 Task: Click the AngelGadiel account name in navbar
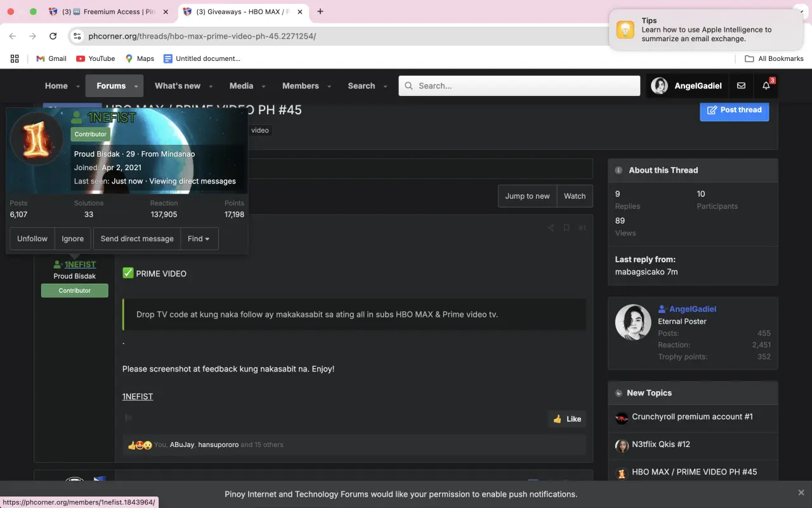[x=698, y=86]
